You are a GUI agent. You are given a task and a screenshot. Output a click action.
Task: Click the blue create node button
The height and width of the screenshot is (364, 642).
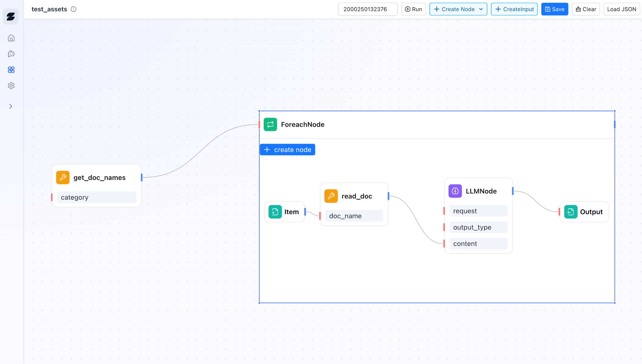[x=287, y=150]
